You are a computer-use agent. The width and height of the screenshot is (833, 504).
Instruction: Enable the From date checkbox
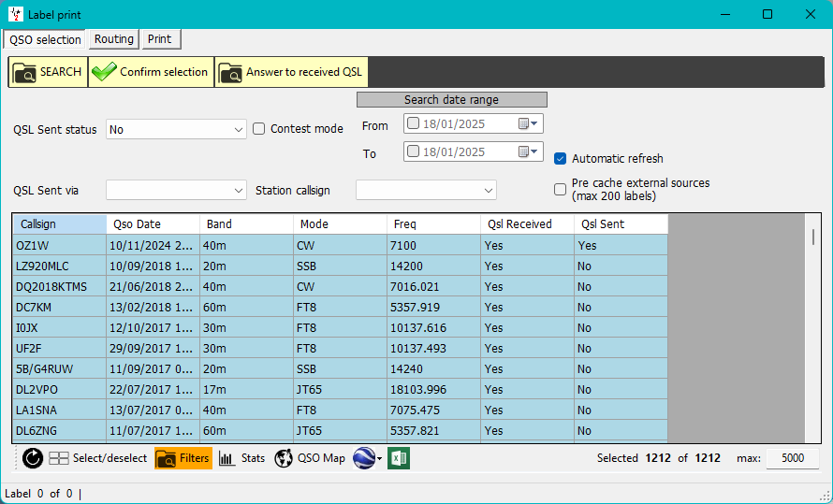[x=413, y=123]
